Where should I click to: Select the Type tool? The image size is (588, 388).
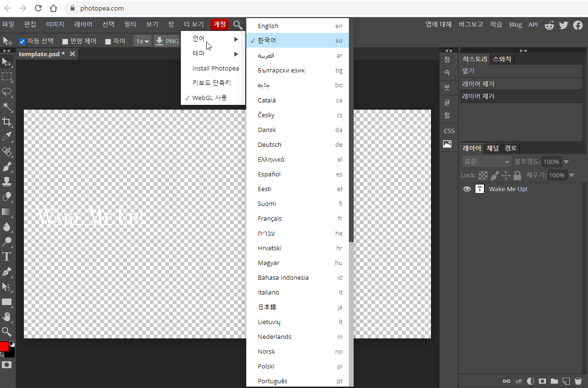(x=7, y=256)
